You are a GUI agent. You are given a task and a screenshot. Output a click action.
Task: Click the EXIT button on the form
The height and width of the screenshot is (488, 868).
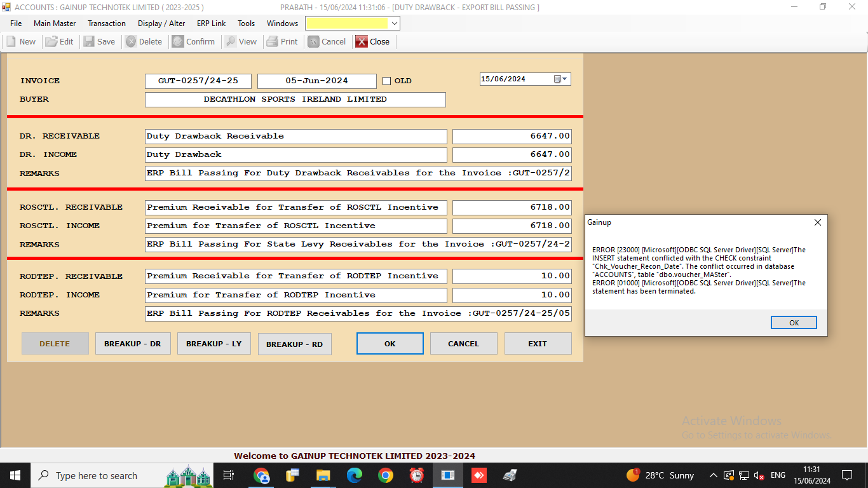[x=537, y=344]
